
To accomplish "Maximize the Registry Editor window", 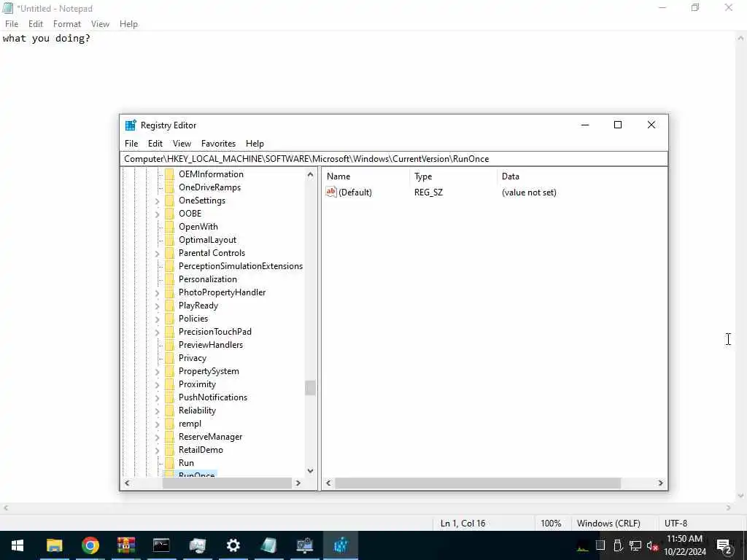I will coord(618,125).
